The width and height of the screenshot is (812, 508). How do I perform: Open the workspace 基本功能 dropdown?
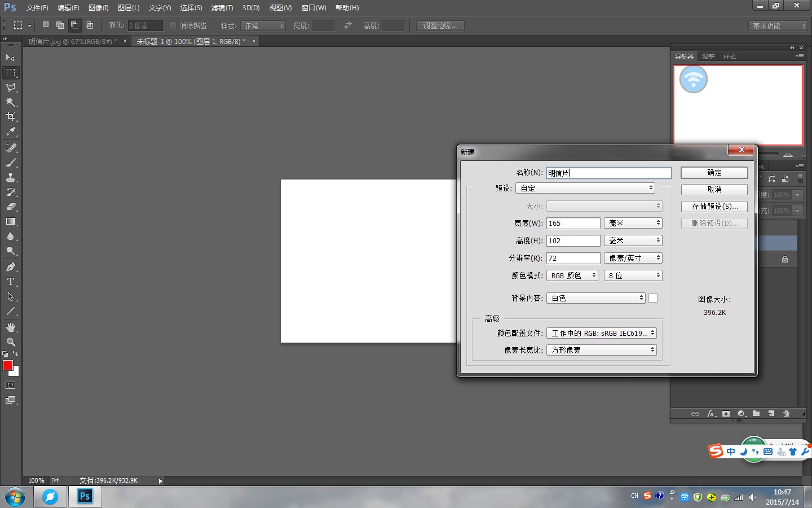(x=779, y=26)
